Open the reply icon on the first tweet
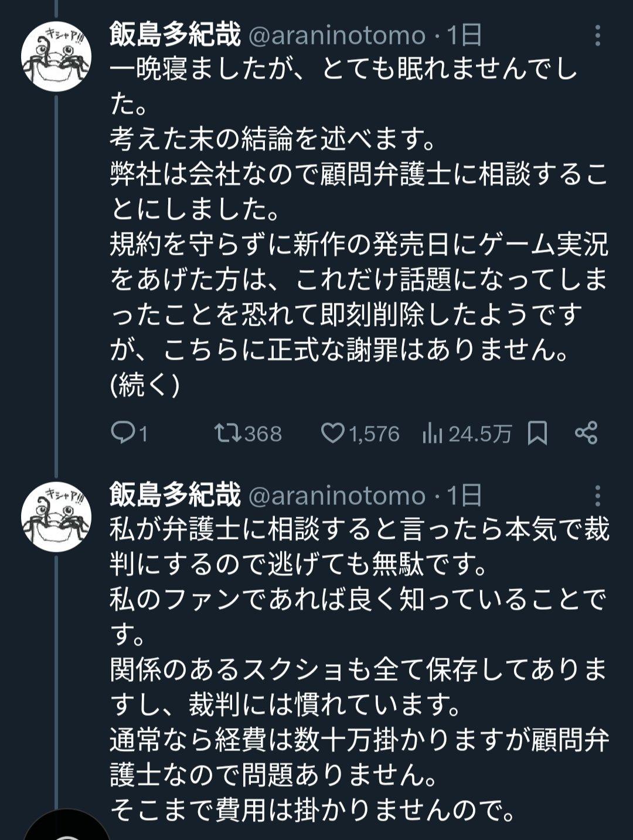633x840 pixels. 124,433
